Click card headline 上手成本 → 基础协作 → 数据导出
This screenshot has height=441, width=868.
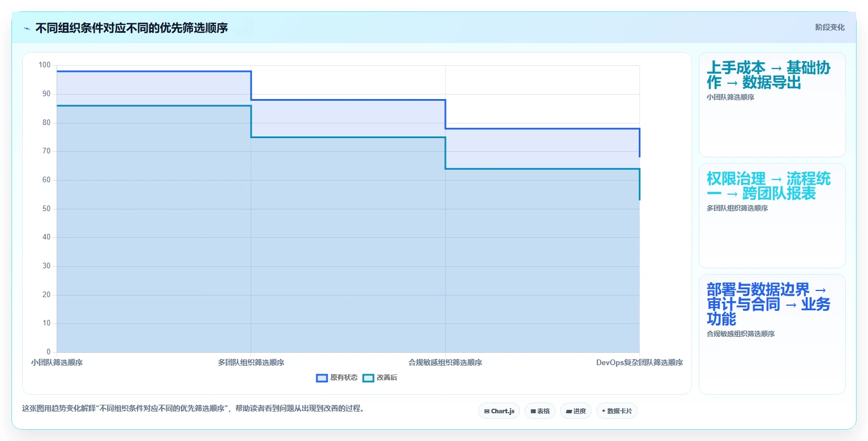(x=769, y=75)
